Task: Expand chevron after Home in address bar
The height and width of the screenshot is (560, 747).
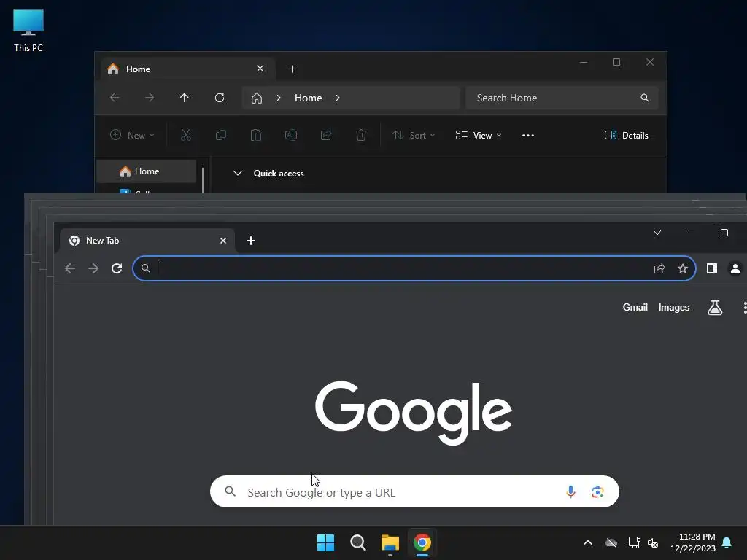Action: pyautogui.click(x=338, y=98)
